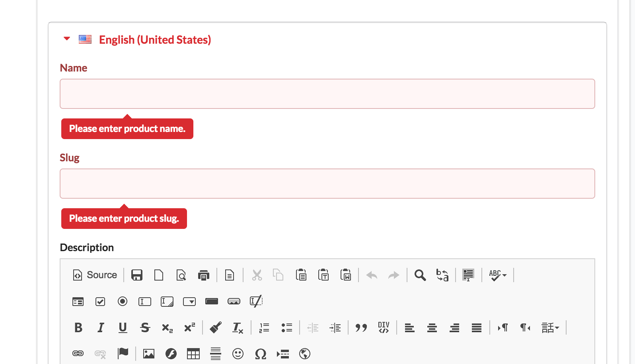This screenshot has height=364, width=635.
Task: Focus the product Slug input field
Action: click(x=327, y=184)
